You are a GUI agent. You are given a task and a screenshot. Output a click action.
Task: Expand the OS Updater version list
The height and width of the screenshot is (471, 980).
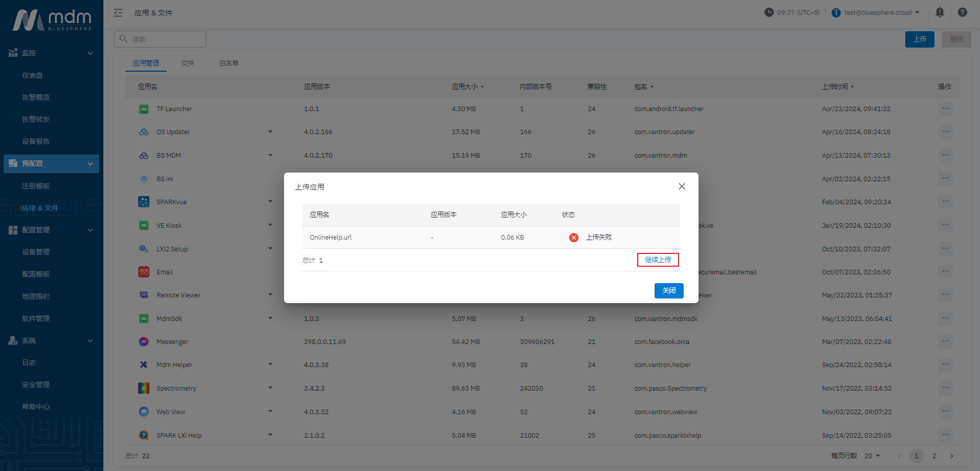click(x=270, y=132)
